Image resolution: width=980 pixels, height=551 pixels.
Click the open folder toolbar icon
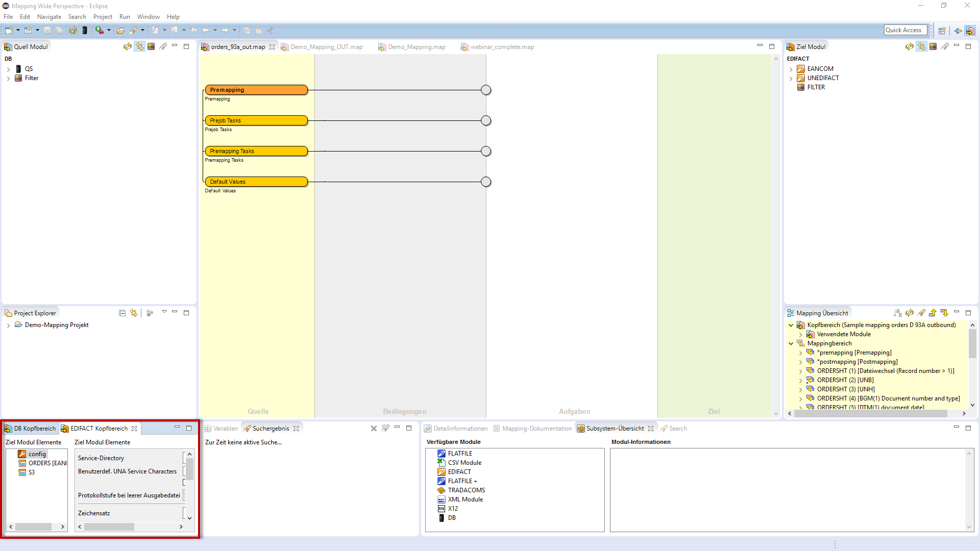tap(120, 31)
